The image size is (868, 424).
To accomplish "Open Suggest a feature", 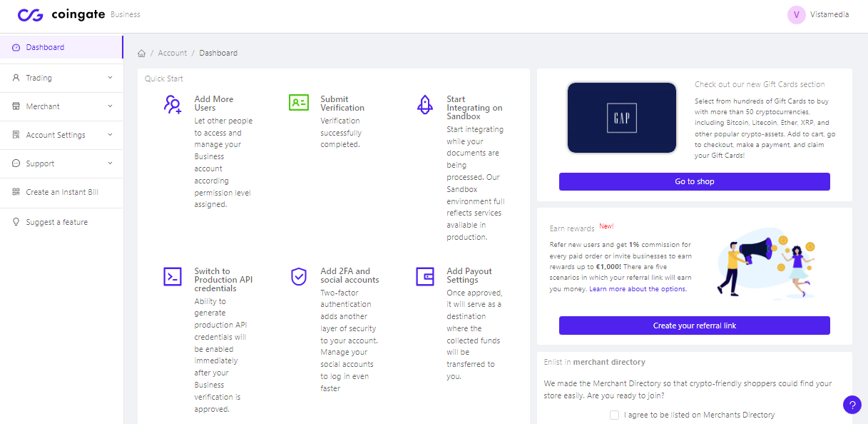I will 61,222.
